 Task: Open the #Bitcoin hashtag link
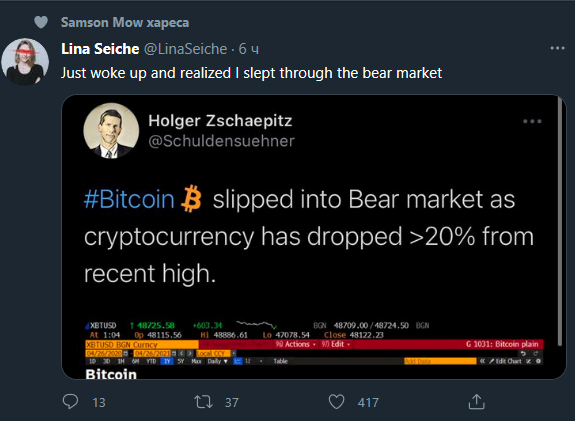[x=129, y=199]
